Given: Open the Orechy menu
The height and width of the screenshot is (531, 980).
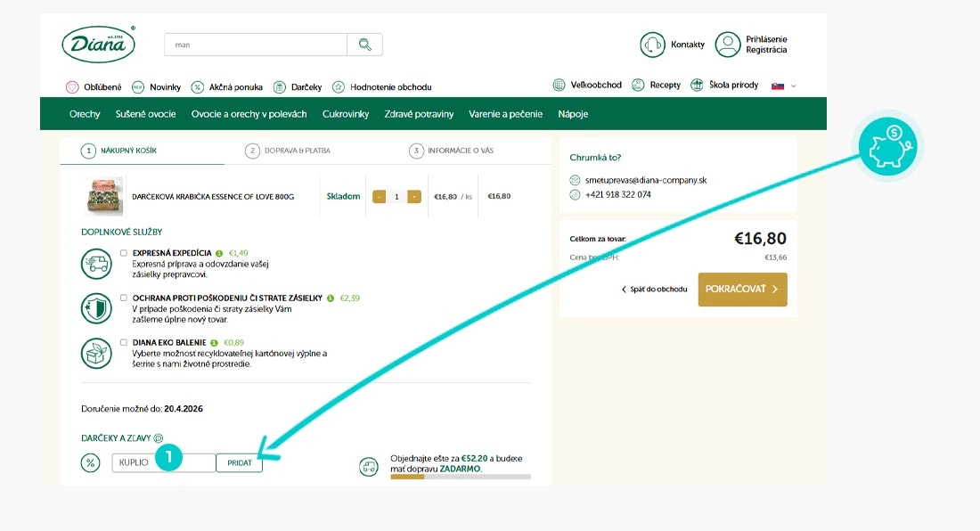Looking at the screenshot, I should point(85,114).
